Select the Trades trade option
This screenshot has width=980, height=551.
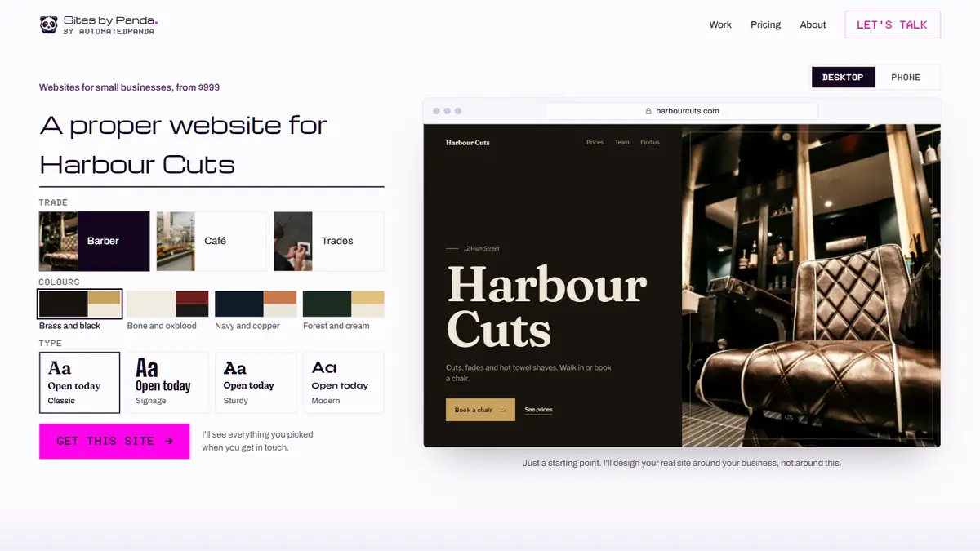point(329,242)
